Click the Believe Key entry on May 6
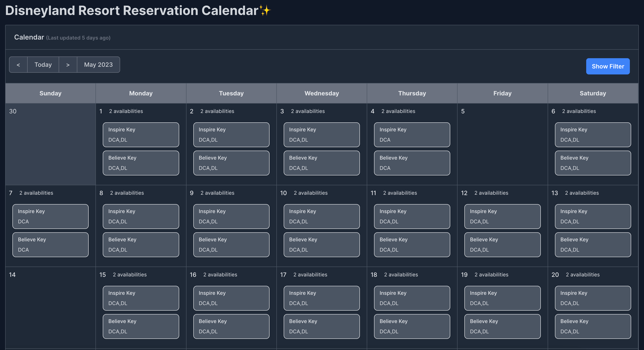 click(593, 163)
